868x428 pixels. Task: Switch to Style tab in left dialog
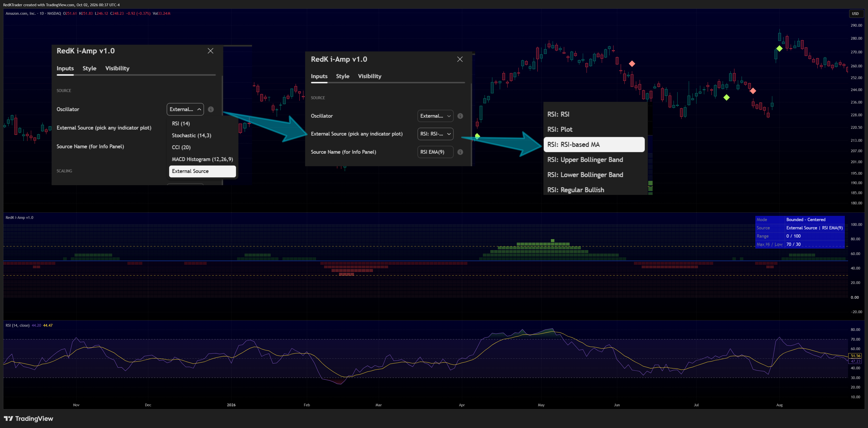pos(89,68)
